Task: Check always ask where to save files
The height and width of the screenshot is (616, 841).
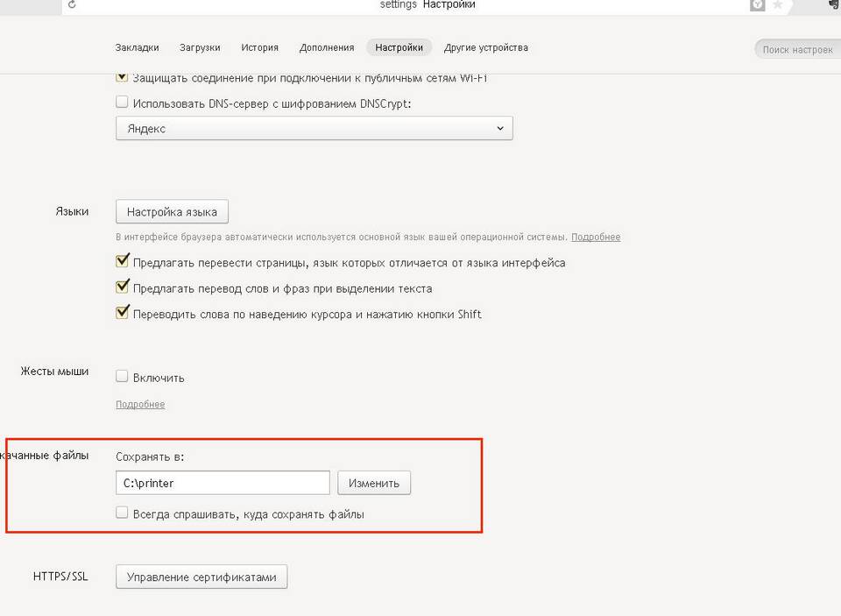Action: click(x=122, y=513)
